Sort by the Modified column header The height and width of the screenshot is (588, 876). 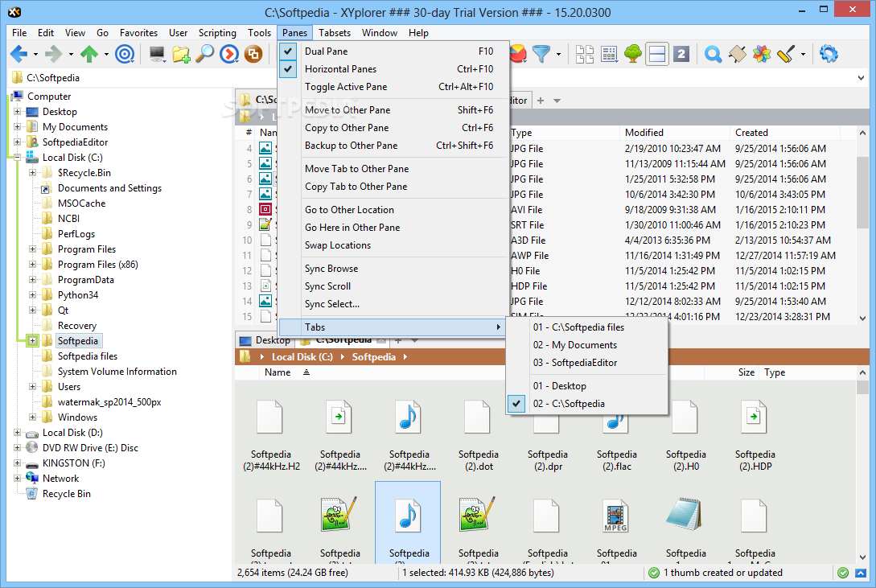674,133
